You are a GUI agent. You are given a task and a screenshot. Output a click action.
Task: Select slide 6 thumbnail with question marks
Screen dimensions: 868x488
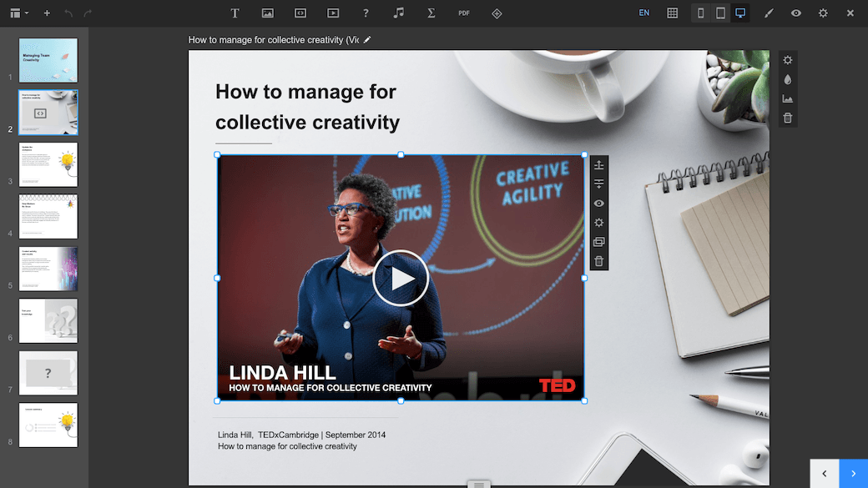[x=48, y=321]
